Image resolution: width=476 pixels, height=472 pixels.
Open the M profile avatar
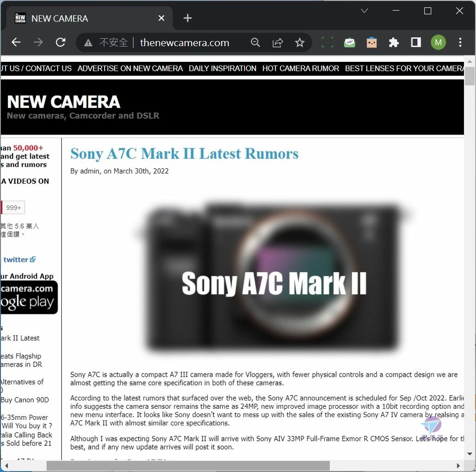[438, 42]
